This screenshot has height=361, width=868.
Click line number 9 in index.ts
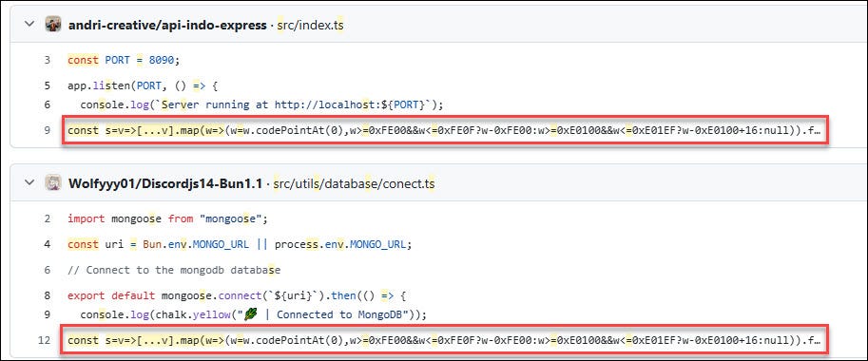(x=47, y=130)
